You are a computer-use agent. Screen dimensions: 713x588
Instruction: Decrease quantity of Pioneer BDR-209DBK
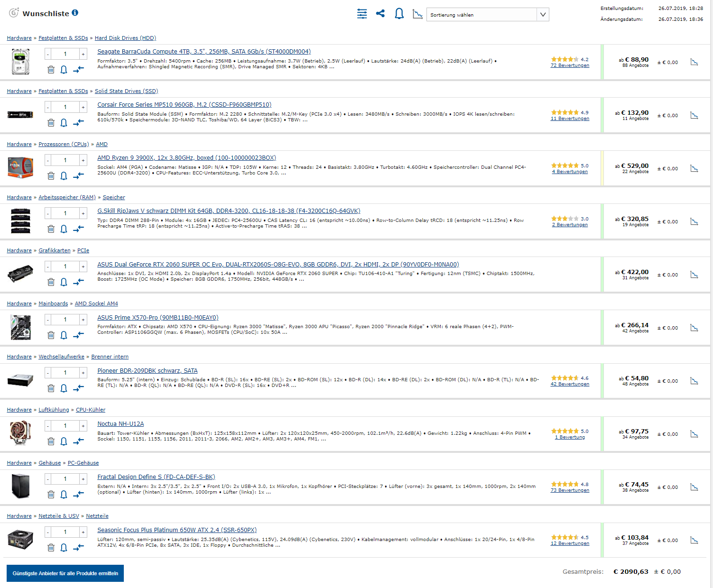click(x=48, y=373)
